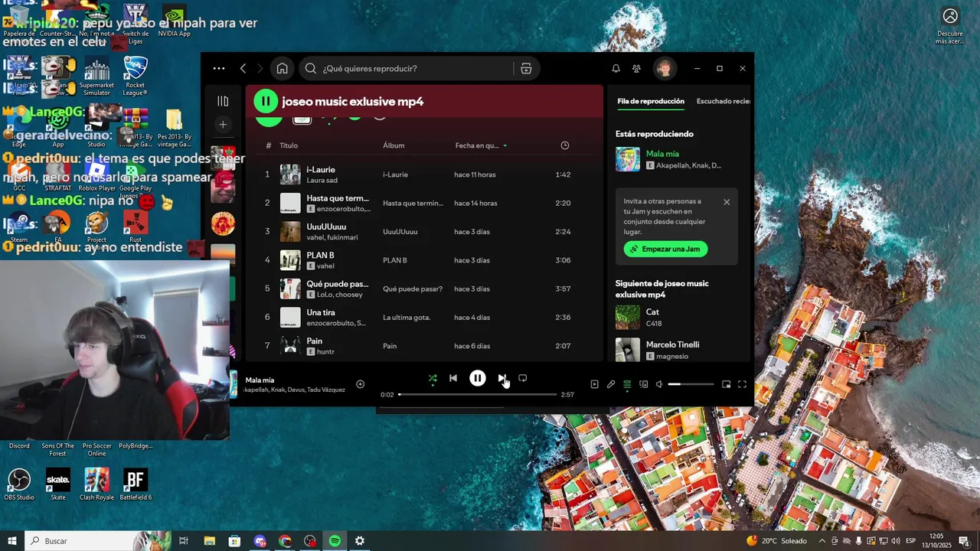Image resolution: width=980 pixels, height=551 pixels.
Task: Switch to Escuchado recientemente tab
Action: [723, 101]
